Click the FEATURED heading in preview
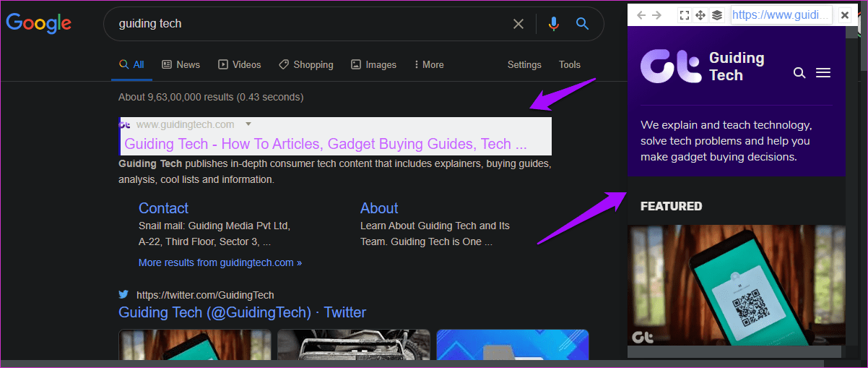This screenshot has height=368, width=868. pyautogui.click(x=671, y=206)
